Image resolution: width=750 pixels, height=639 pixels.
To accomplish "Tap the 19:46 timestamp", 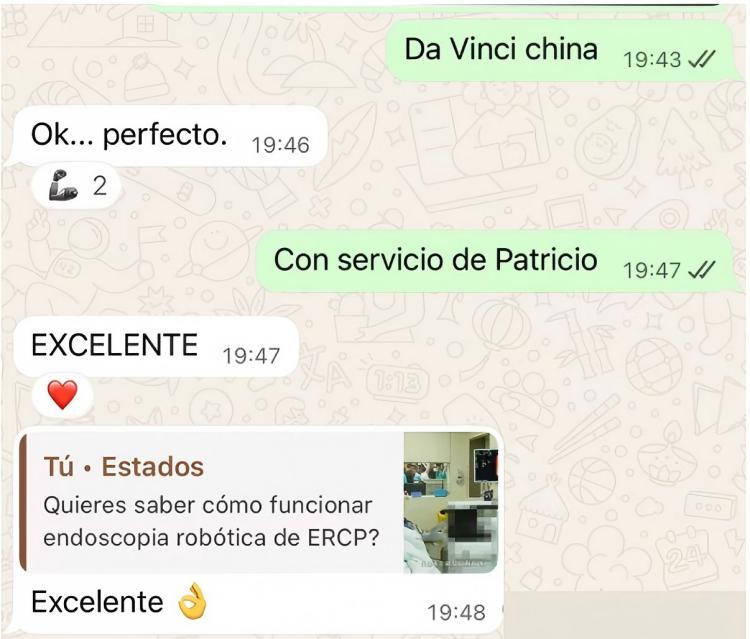I will click(x=280, y=145).
